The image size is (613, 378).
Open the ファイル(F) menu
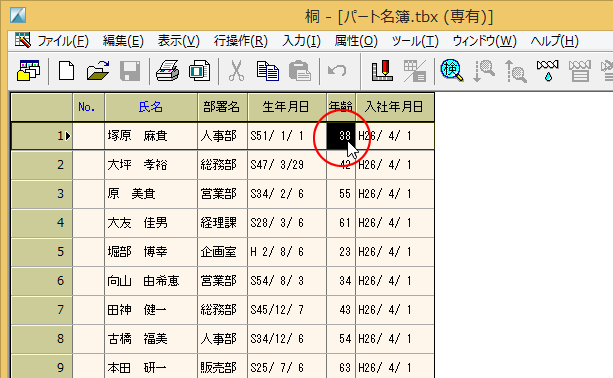coord(63,41)
